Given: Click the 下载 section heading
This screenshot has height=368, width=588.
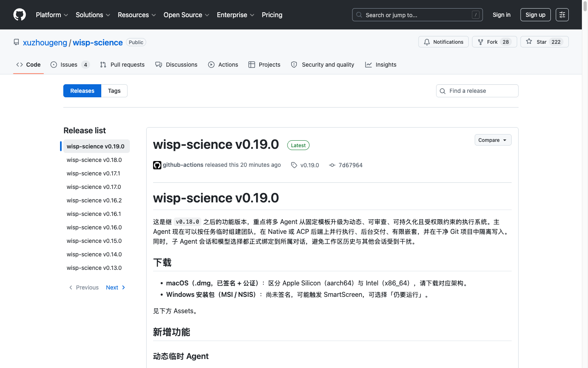Looking at the screenshot, I should click(x=162, y=263).
